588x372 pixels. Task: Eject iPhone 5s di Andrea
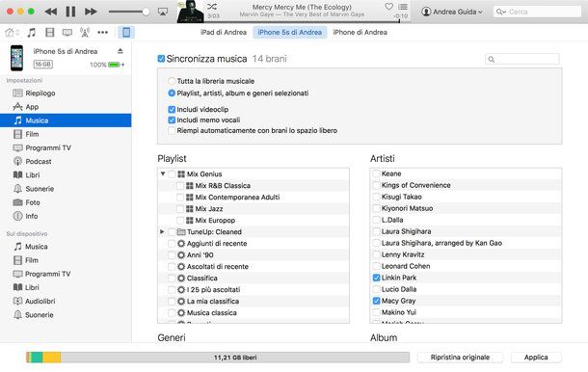[x=120, y=51]
